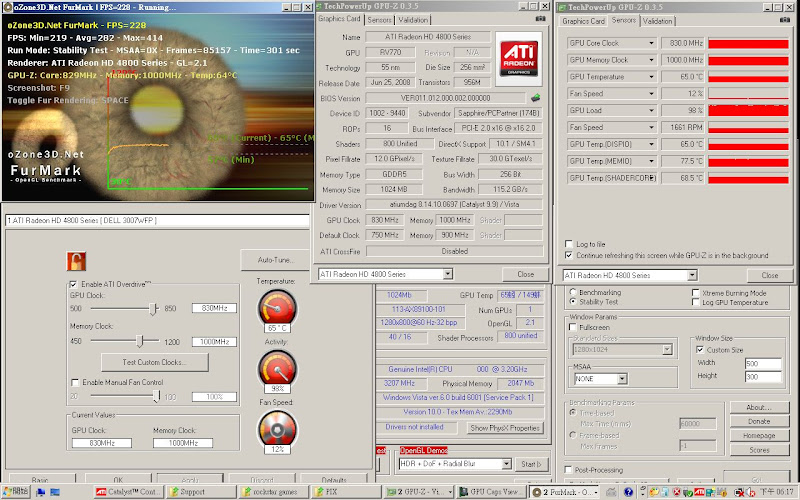Switch to the Validation tab in Sensors window
This screenshot has width=800, height=500.
[x=657, y=21]
